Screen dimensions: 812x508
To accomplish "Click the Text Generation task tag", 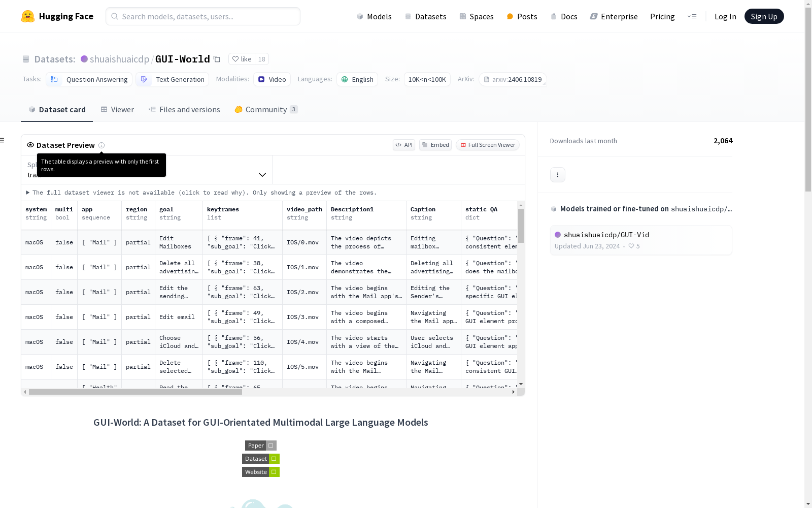I will click(173, 79).
